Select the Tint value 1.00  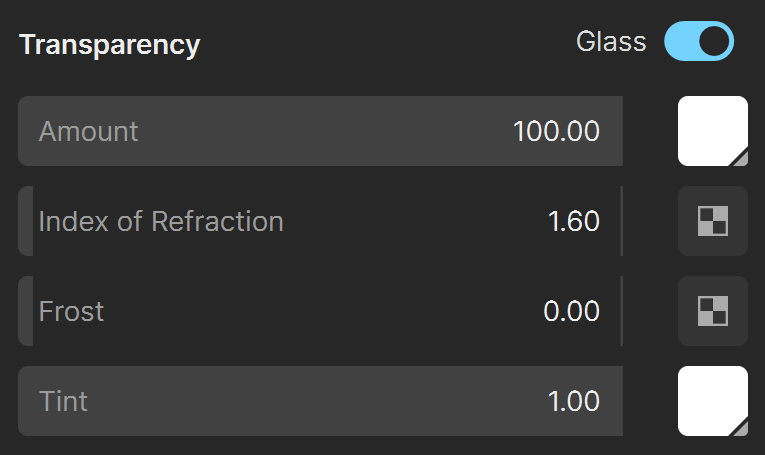[574, 401]
